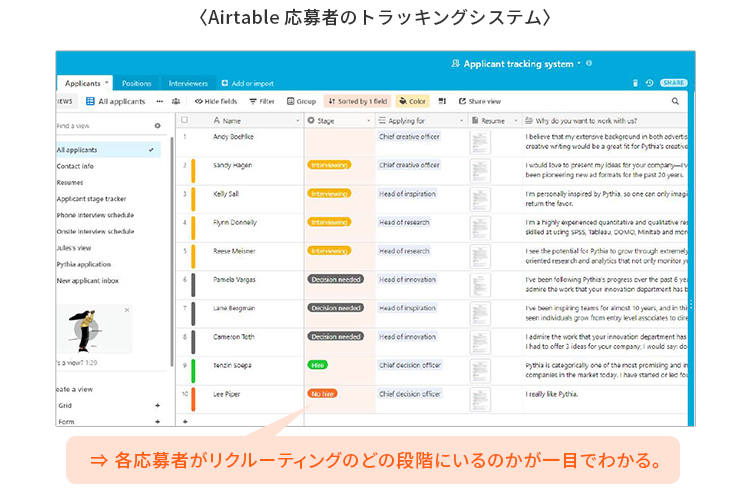Click the Stage column header
Screen dimensions: 750x500
point(339,121)
